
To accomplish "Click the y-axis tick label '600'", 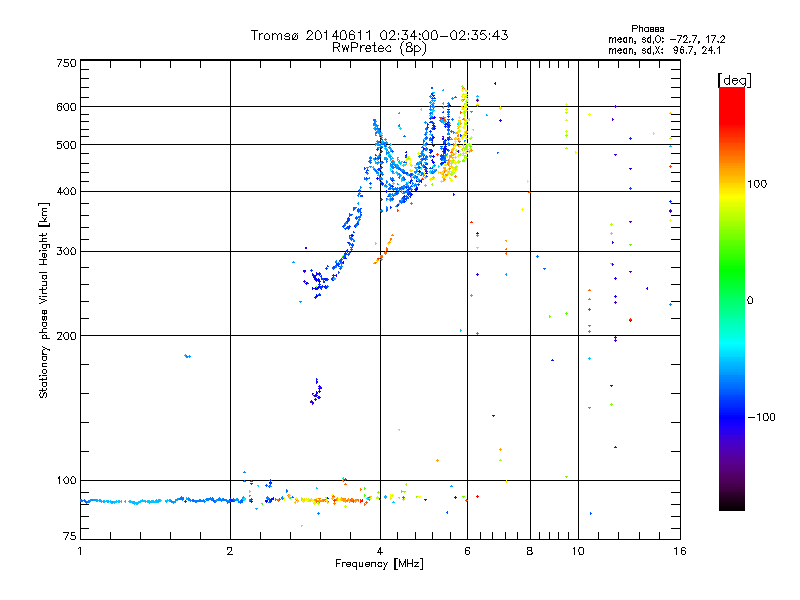I will coord(66,107).
